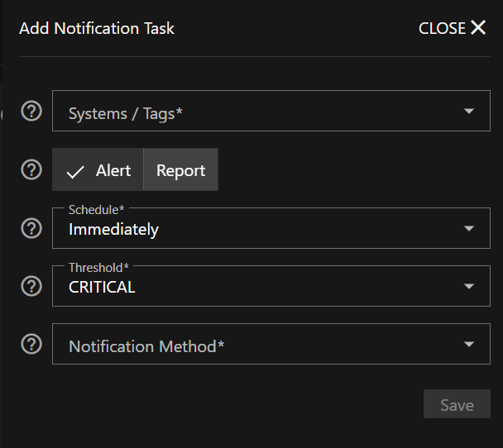503x448 pixels.
Task: Open the Notification Method dropdown arrow
Action: [469, 344]
